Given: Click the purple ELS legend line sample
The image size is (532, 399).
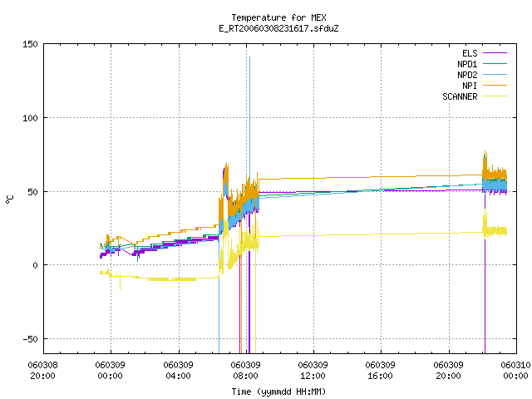Looking at the screenshot, I should (495, 53).
